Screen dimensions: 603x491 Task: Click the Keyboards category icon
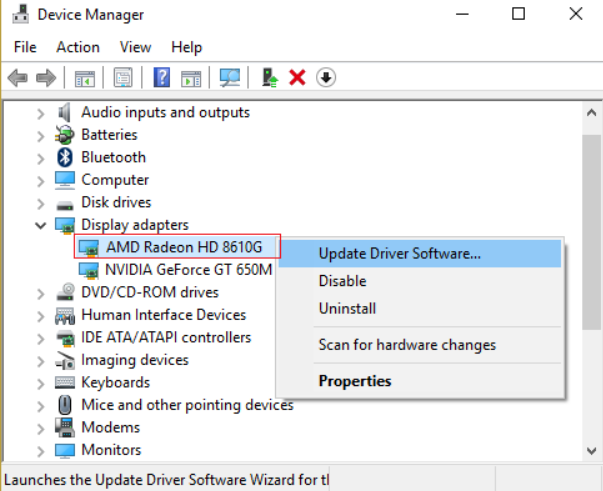pyautogui.click(x=65, y=382)
